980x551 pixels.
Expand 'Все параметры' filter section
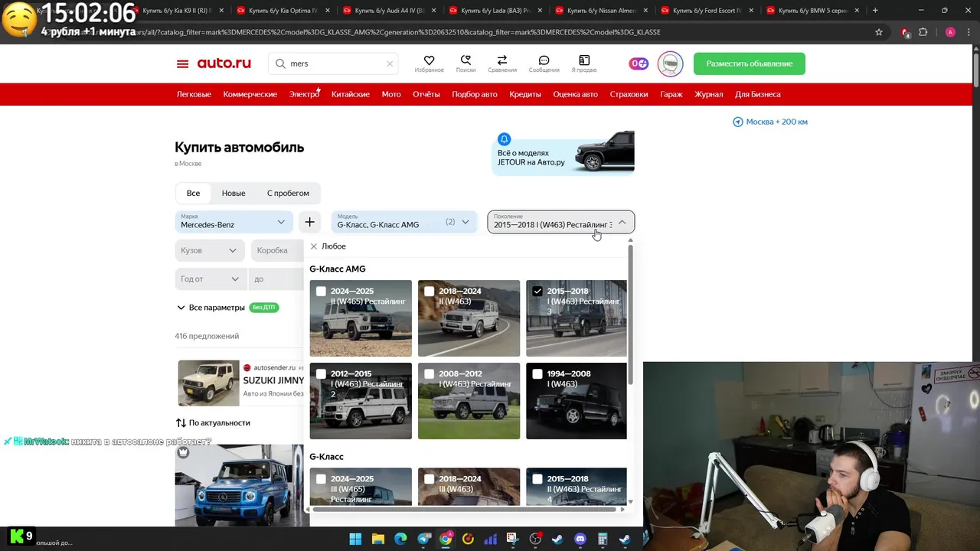click(211, 308)
